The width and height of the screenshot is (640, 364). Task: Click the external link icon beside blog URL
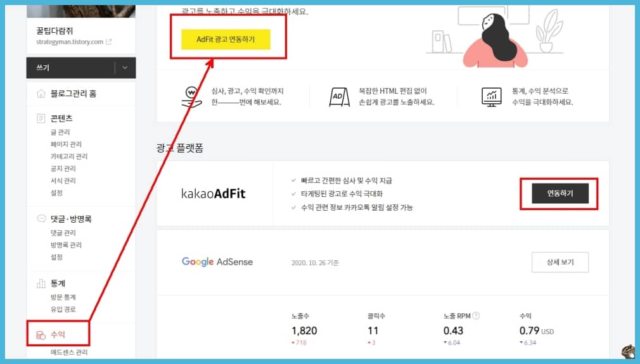(108, 42)
